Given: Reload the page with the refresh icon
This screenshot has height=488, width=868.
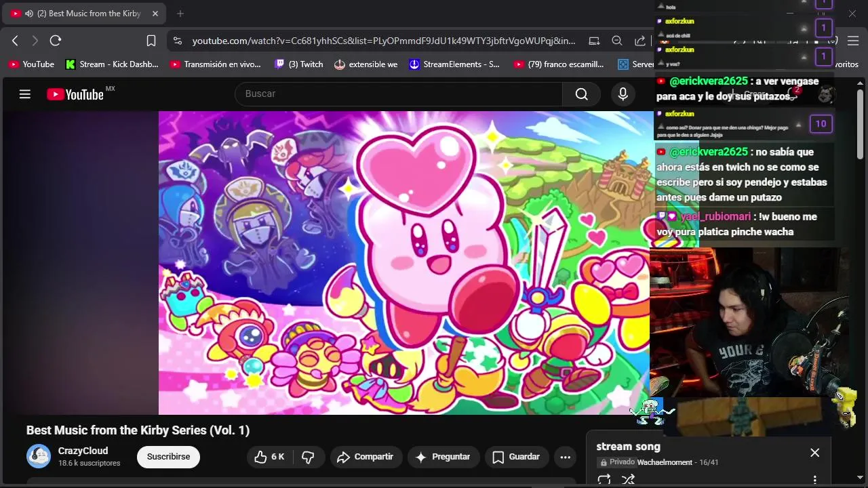Looking at the screenshot, I should coord(56,41).
